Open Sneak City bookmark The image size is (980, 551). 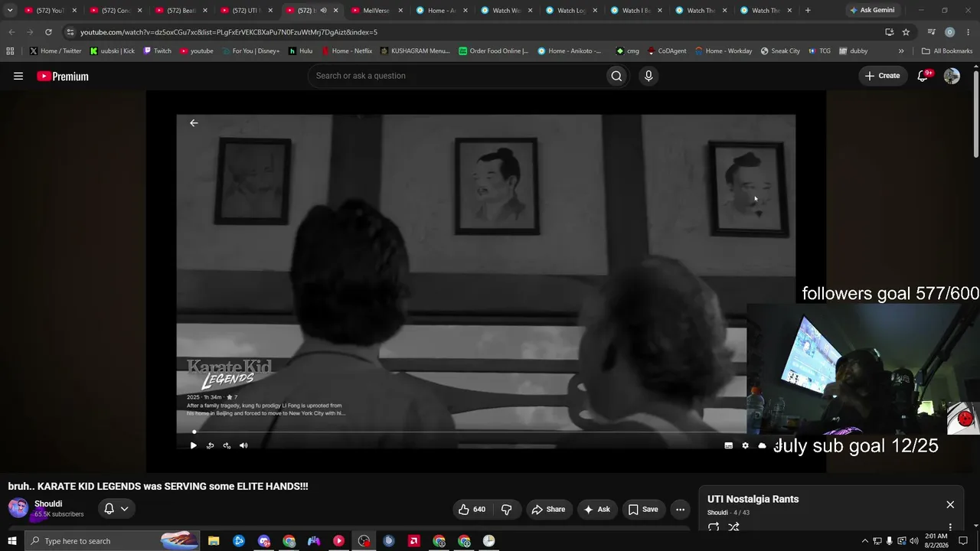(x=780, y=51)
